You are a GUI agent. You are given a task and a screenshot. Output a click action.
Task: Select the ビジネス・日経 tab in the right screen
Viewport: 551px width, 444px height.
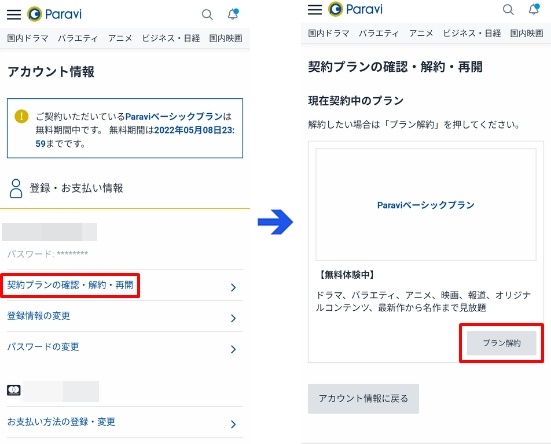[472, 33]
